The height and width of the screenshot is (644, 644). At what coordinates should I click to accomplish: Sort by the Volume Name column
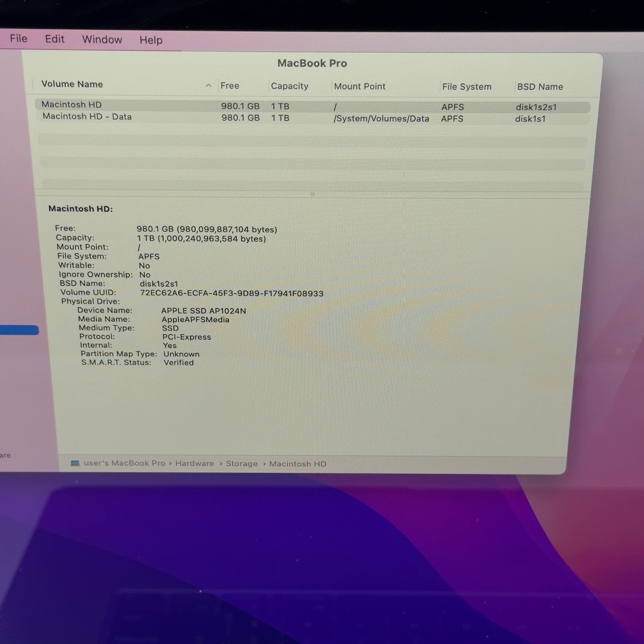[72, 84]
